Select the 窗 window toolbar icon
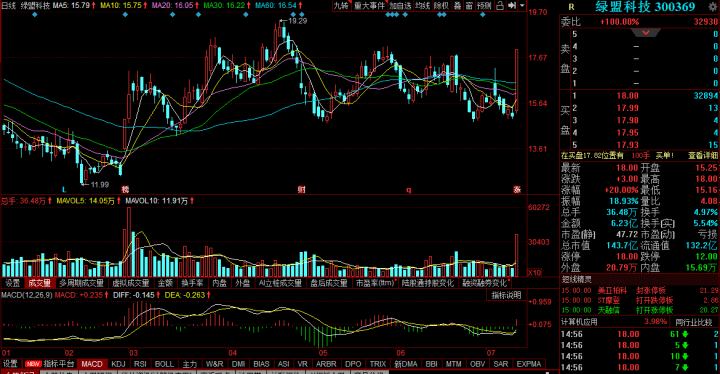The image size is (720, 374). tap(469, 6)
